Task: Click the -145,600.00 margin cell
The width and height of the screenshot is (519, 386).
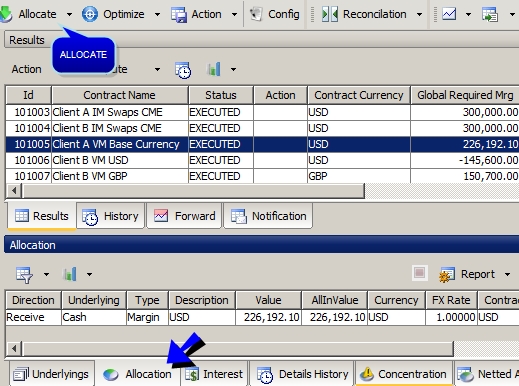Action: (x=465, y=160)
